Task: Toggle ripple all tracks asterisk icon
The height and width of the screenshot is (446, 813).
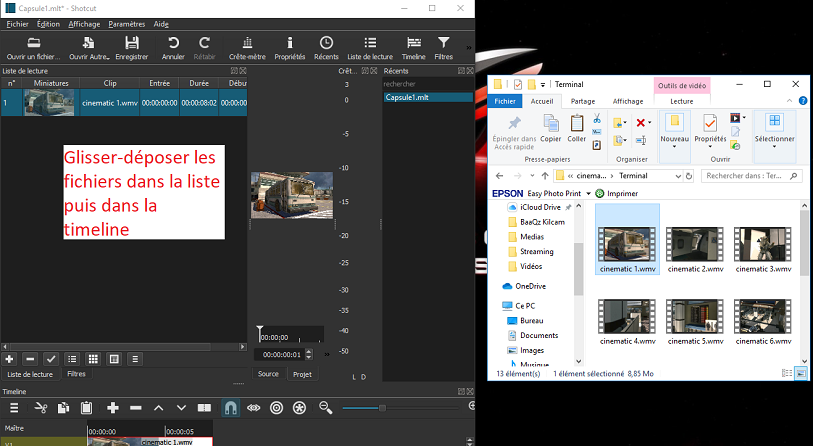Action: tap(300, 408)
